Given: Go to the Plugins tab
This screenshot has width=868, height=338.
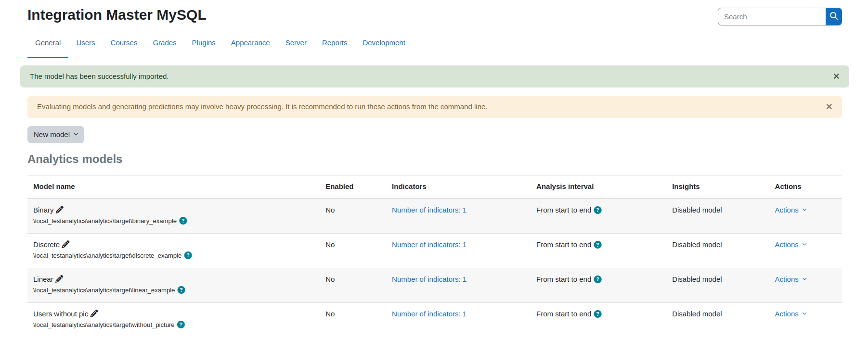Looking at the screenshot, I should tap(204, 43).
